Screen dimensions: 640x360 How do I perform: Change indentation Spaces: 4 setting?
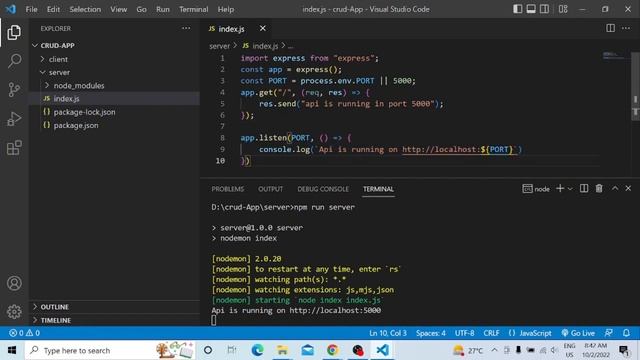(431, 333)
